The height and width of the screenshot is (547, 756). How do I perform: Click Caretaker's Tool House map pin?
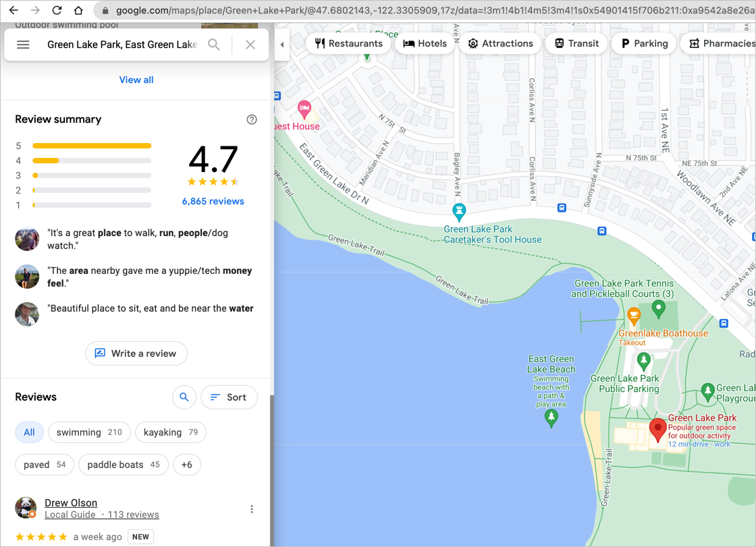point(459,212)
